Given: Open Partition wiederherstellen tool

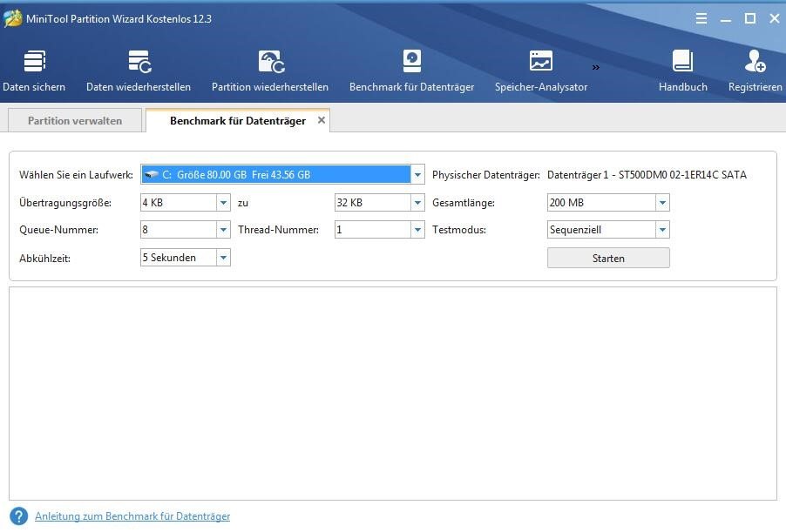Looking at the screenshot, I should 269,71.
